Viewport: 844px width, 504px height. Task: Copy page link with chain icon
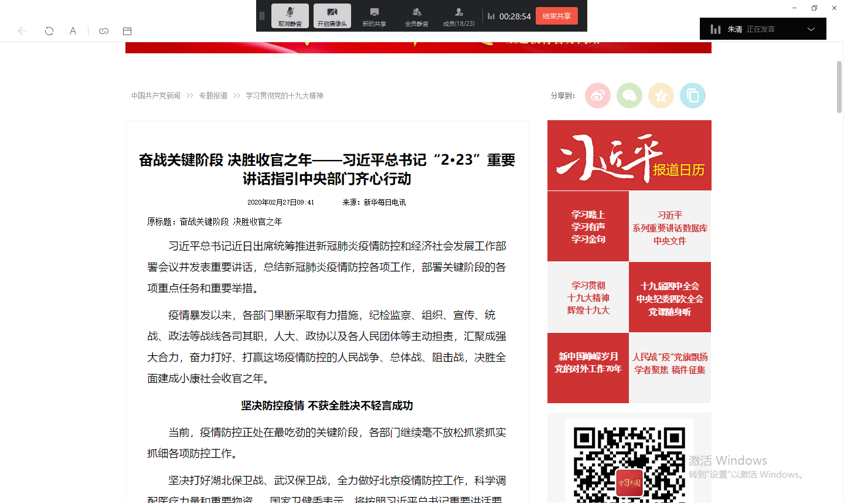(x=104, y=31)
